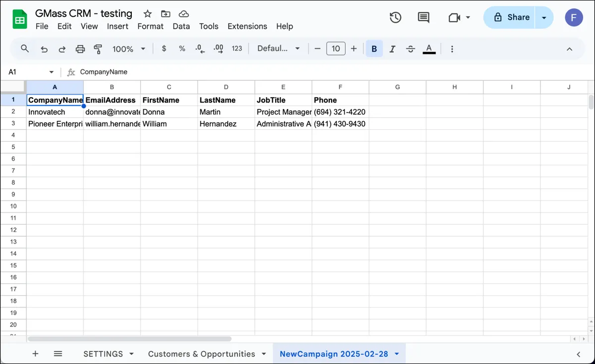
Task: Open the zoom 100% dropdown
Action: click(x=129, y=49)
